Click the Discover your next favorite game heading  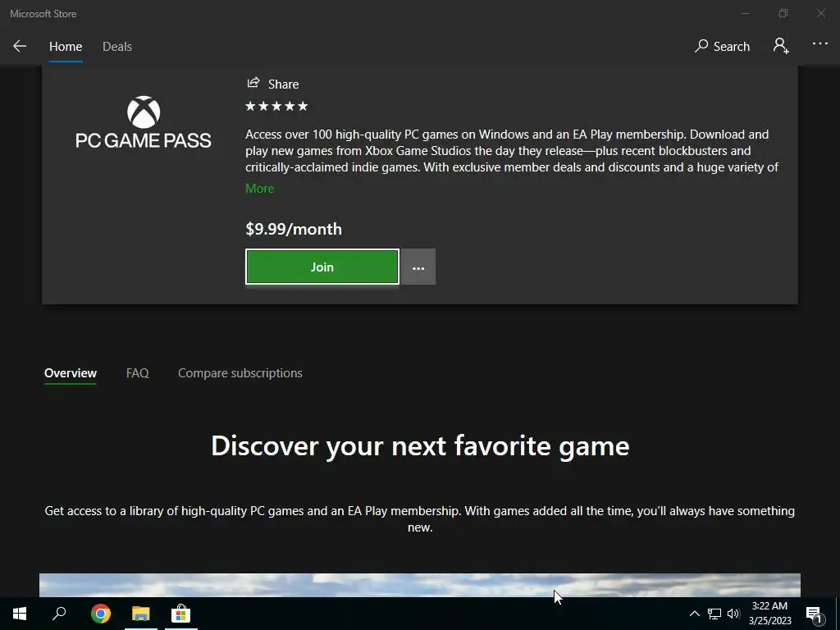420,445
